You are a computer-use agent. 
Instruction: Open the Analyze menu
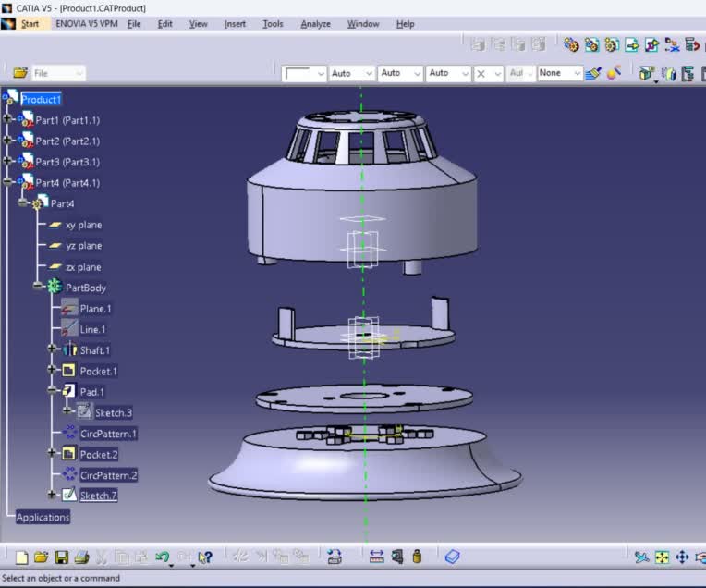point(315,24)
